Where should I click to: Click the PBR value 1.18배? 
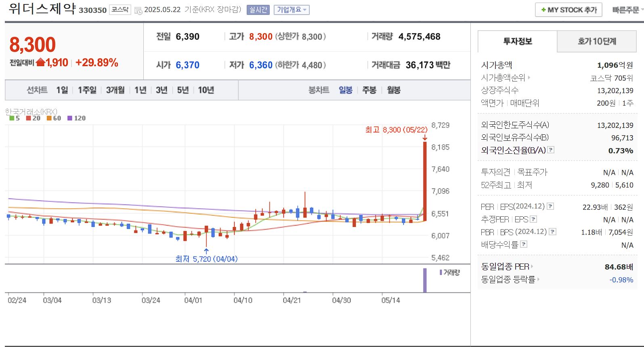[x=592, y=232]
